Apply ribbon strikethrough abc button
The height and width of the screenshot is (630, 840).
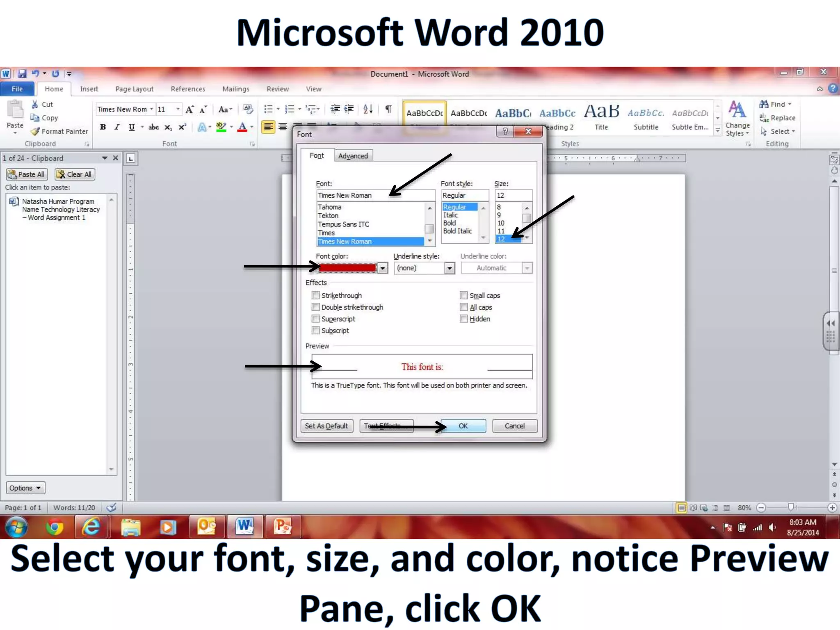pos(153,127)
